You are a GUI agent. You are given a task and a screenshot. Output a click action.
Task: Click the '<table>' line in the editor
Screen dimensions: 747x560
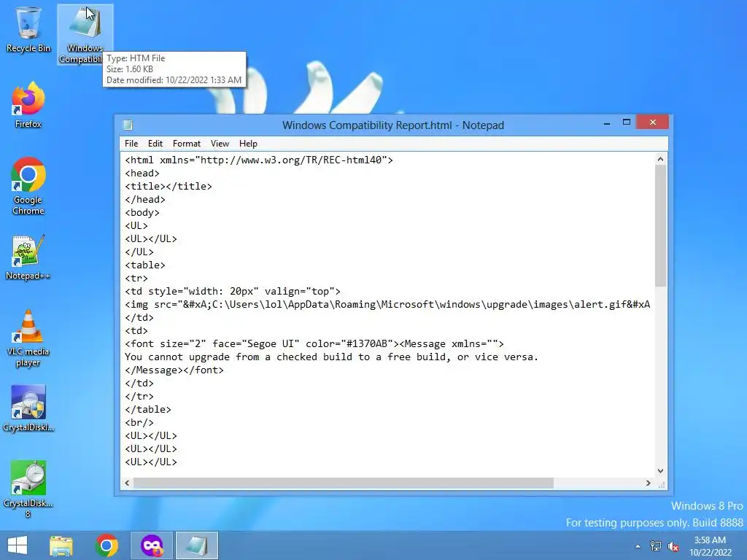pos(145,265)
